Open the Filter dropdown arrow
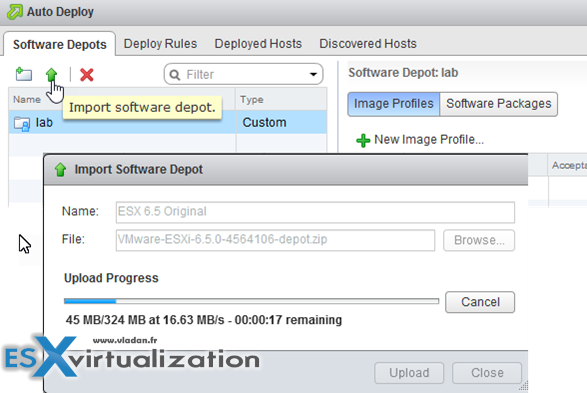Viewport: 587px width, 393px height. click(x=313, y=74)
